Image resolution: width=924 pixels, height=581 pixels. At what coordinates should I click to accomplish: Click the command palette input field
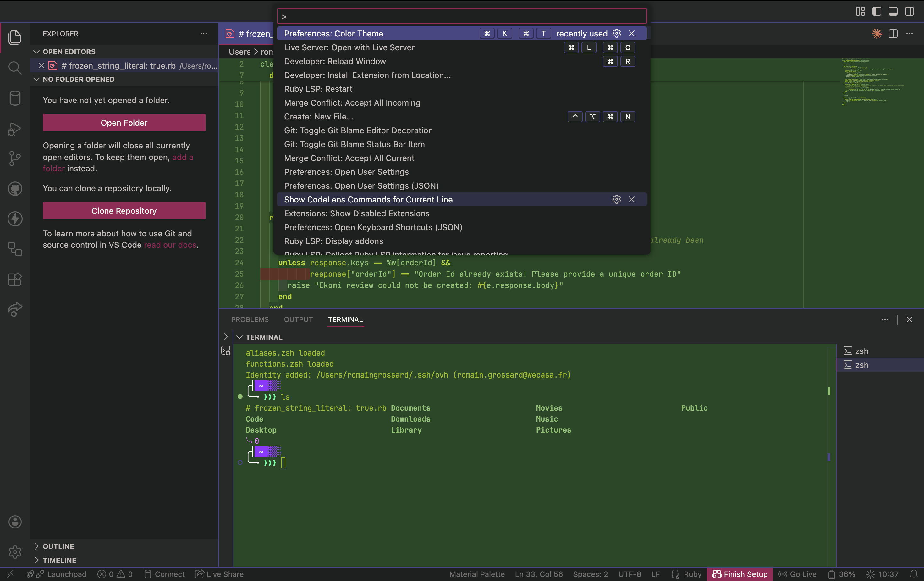pos(462,16)
